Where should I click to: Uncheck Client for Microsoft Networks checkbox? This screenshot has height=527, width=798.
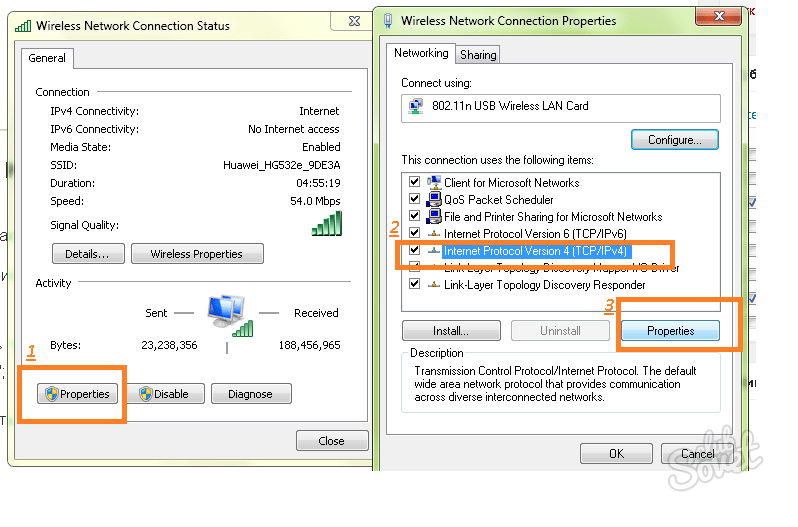click(x=414, y=182)
